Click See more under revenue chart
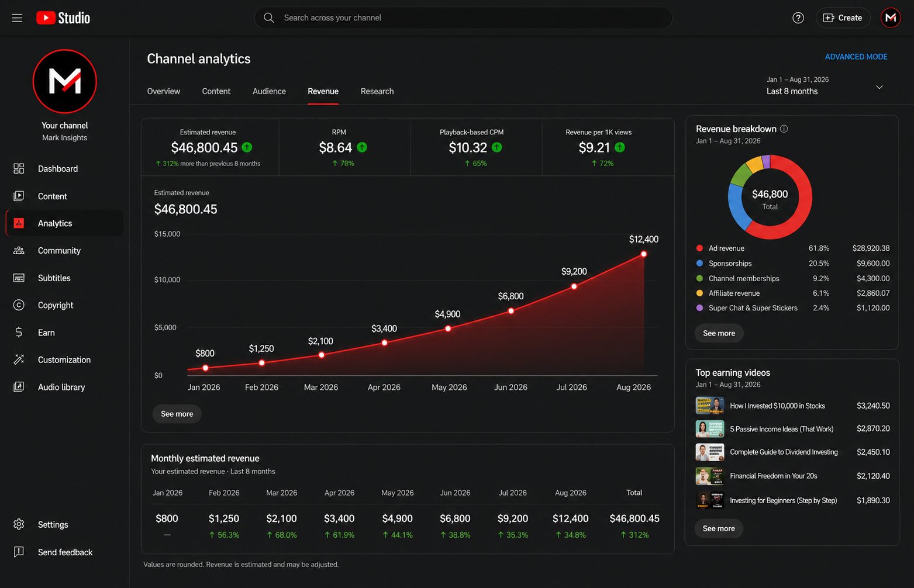 coord(177,414)
